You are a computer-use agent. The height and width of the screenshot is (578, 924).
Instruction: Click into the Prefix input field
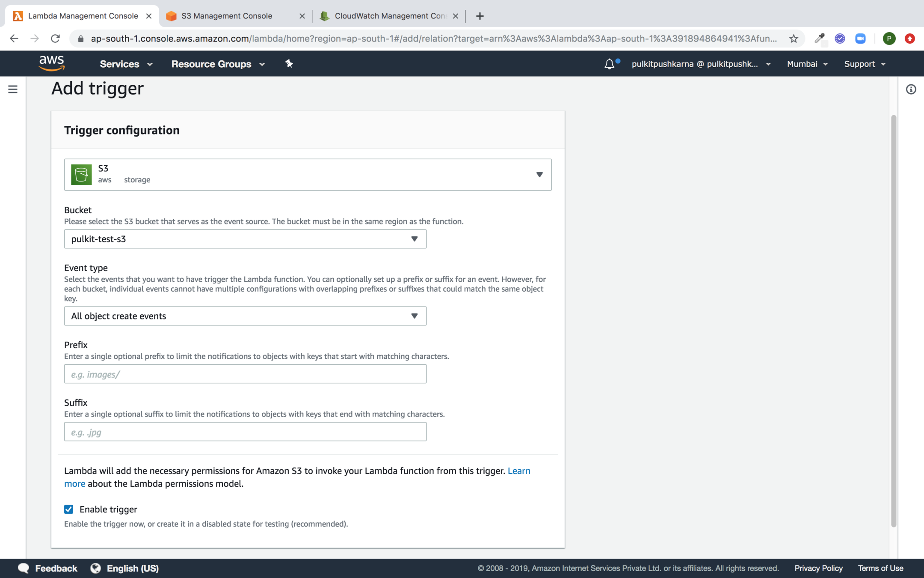[x=245, y=374]
